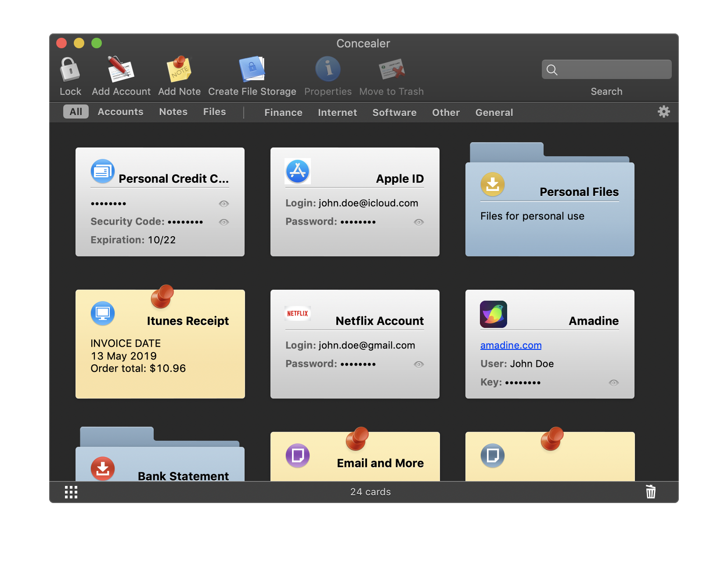Click 'User: John Doe' in Amadine card
Image resolution: width=728 pixels, height=568 pixels.
tap(517, 363)
